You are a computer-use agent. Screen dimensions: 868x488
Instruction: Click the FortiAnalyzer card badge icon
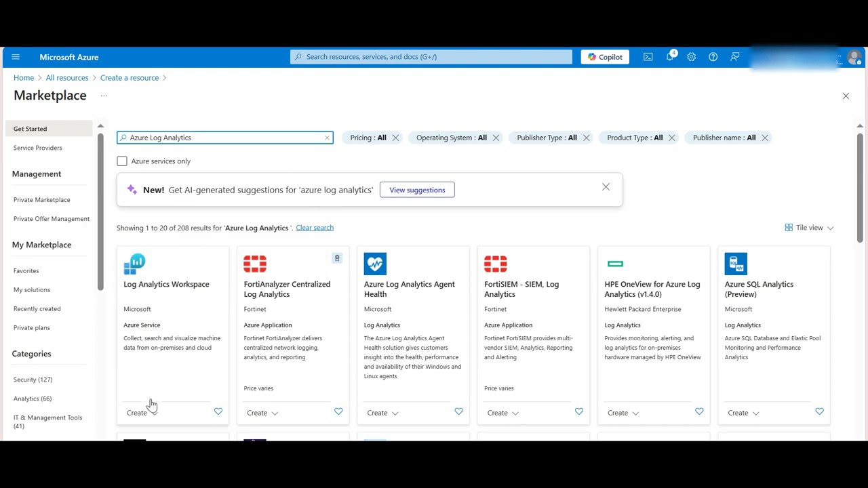[x=337, y=258]
